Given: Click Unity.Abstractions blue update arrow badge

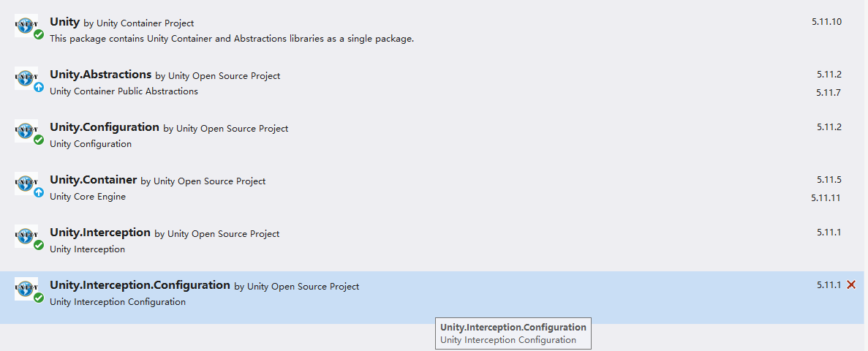Looking at the screenshot, I should click(39, 87).
